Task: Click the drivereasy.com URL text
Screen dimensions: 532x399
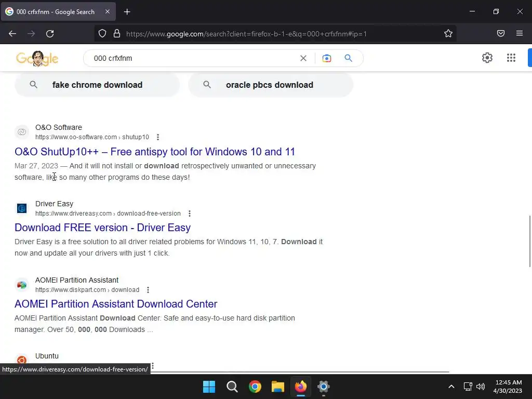Action: [x=108, y=214]
